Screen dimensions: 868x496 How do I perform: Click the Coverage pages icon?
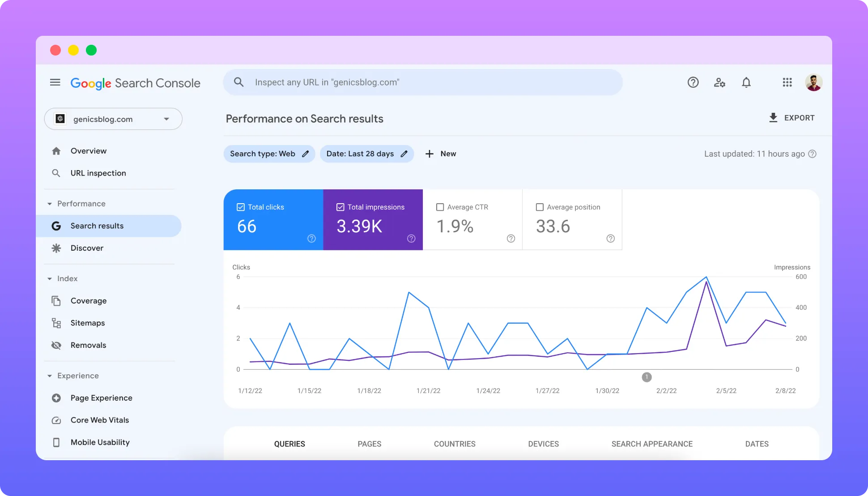[x=56, y=301]
